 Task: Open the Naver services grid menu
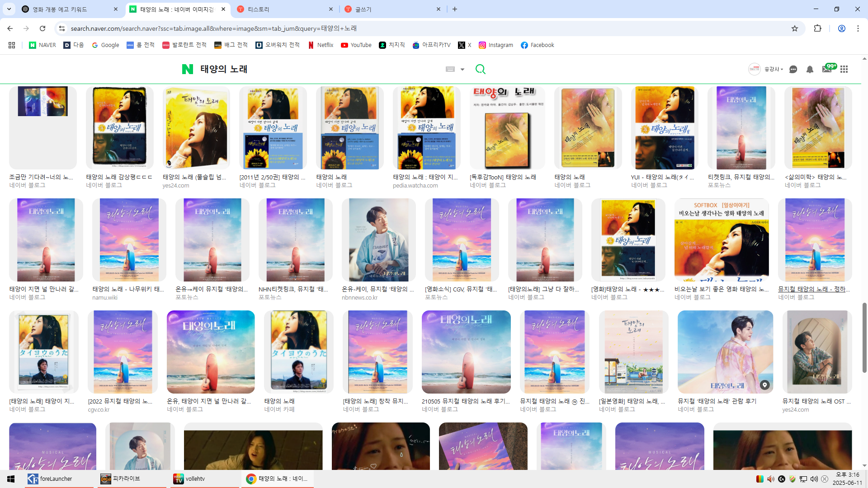[844, 69]
